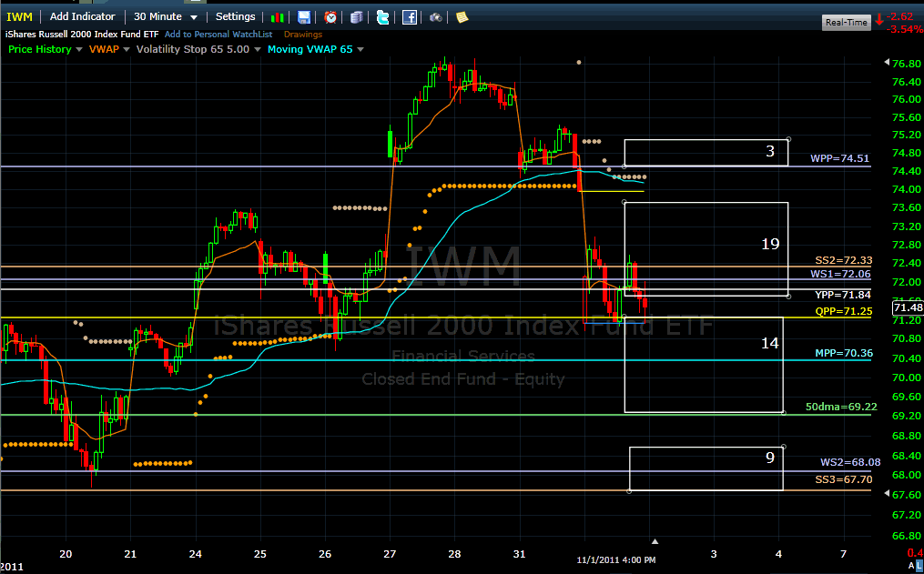Select the WS1=72.06 level label
Viewport: 924px width, 574px height.
pyautogui.click(x=840, y=274)
